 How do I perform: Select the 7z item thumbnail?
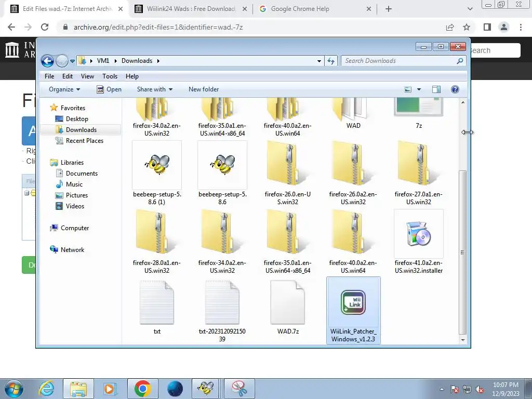[x=419, y=108]
